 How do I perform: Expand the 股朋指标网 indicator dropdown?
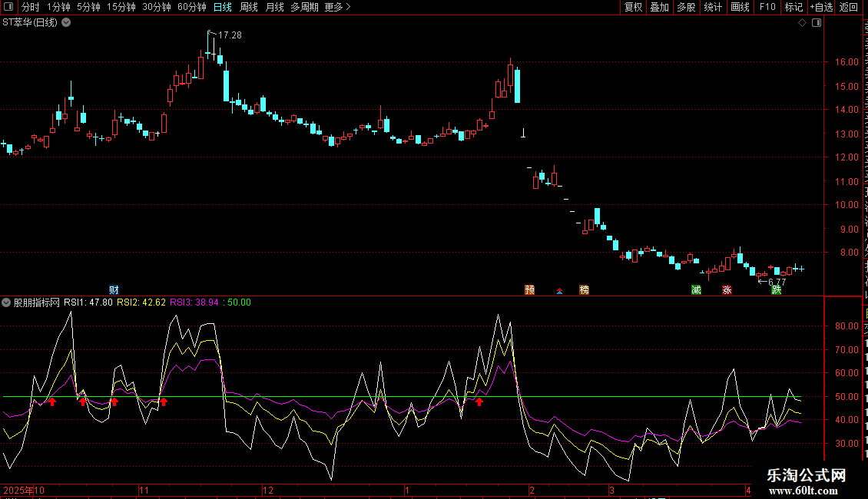click(x=6, y=302)
